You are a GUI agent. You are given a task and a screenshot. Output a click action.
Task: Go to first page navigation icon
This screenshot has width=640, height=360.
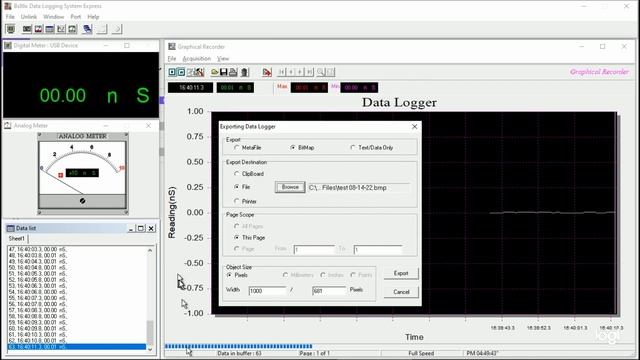point(282,72)
